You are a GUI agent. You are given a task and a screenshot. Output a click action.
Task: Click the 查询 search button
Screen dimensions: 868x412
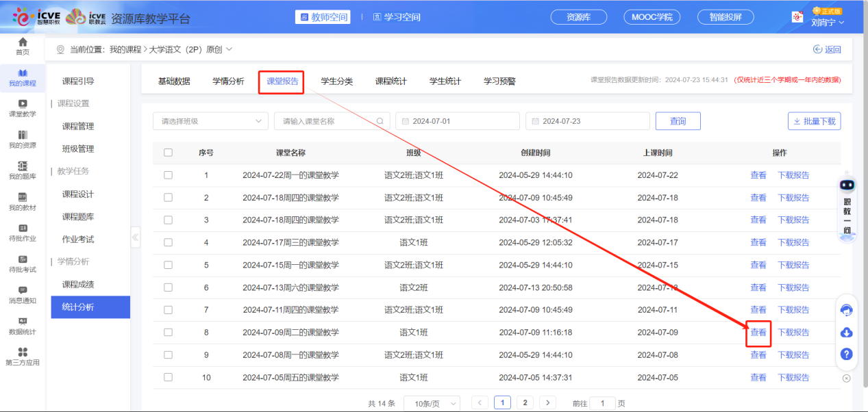678,120
